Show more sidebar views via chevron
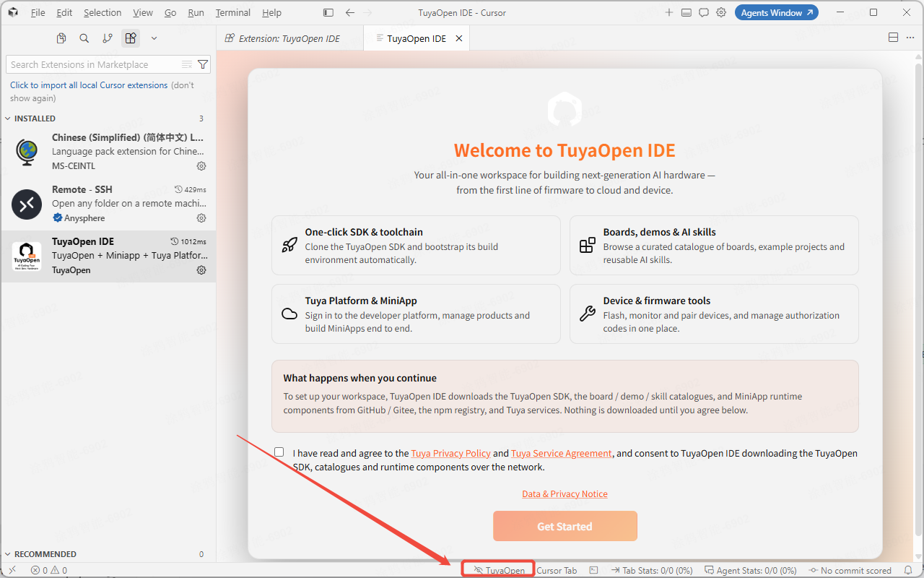This screenshot has width=924, height=578. (154, 38)
